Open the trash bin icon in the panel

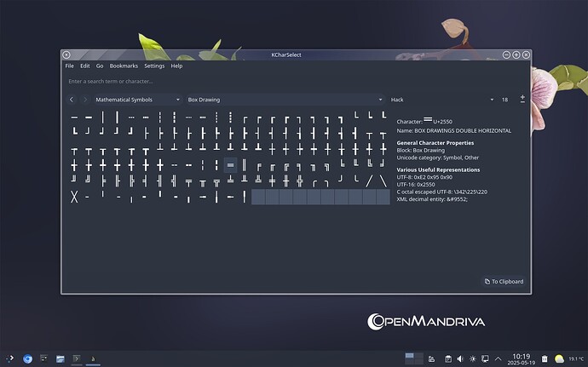coord(545,358)
